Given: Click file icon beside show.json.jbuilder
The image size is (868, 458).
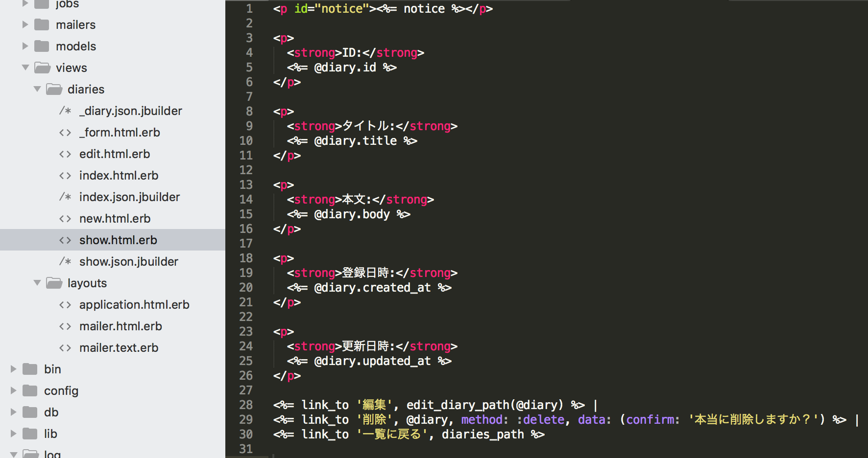Looking at the screenshot, I should [65, 261].
